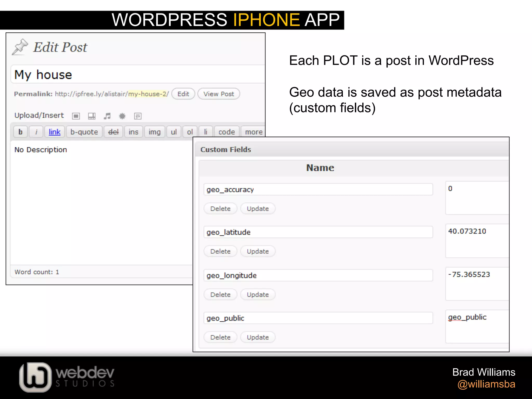Image resolution: width=532 pixels, height=399 pixels.
Task: Click the webdev studios logo
Action: click(67, 377)
